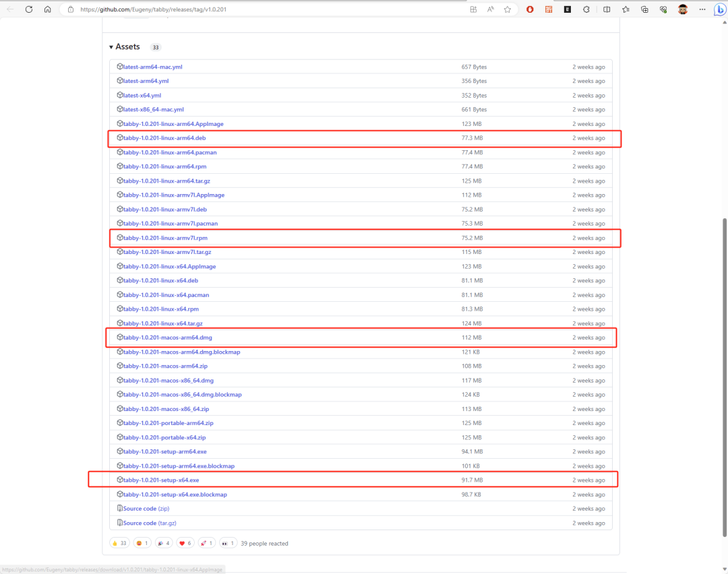
Task: Open collections icon in toolbar
Action: pyautogui.click(x=644, y=9)
